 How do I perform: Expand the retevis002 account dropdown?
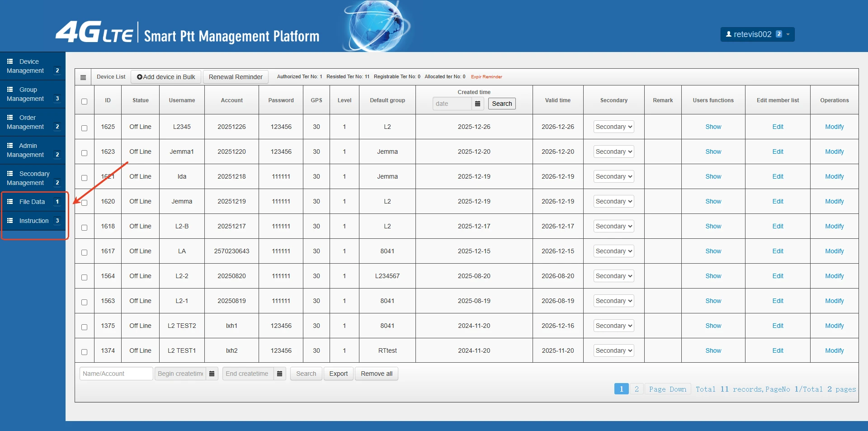(757, 34)
